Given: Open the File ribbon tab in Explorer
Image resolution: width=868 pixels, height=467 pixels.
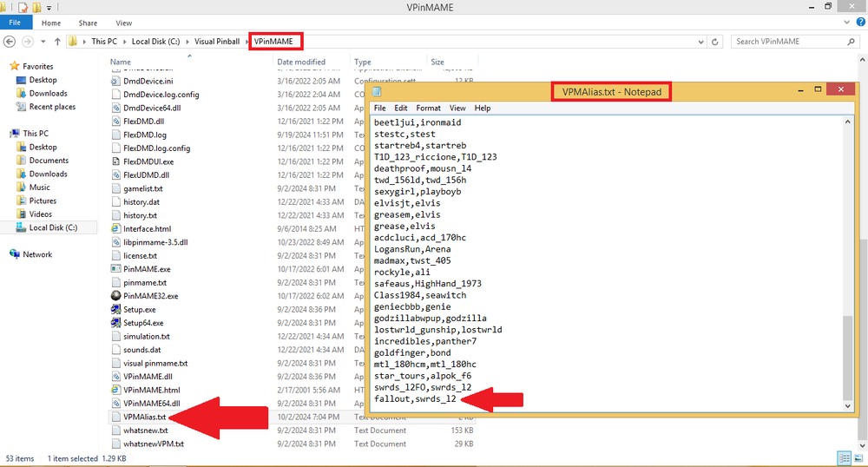Looking at the screenshot, I should tap(15, 23).
